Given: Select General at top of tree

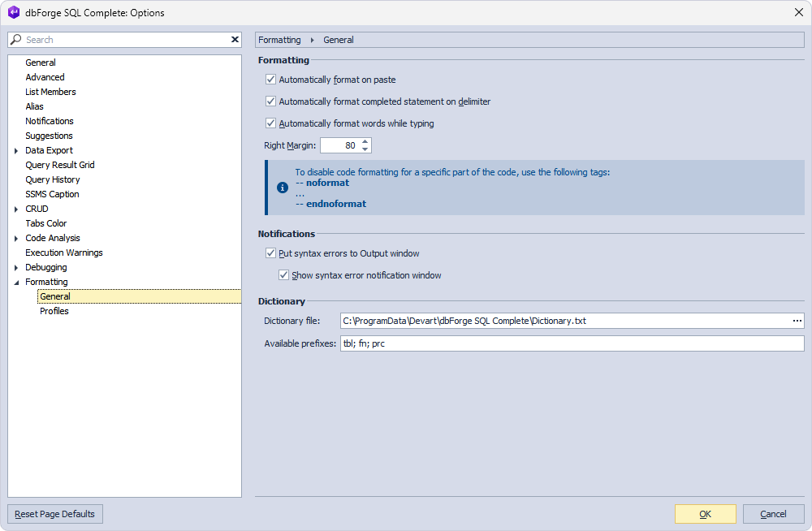Looking at the screenshot, I should coord(41,63).
